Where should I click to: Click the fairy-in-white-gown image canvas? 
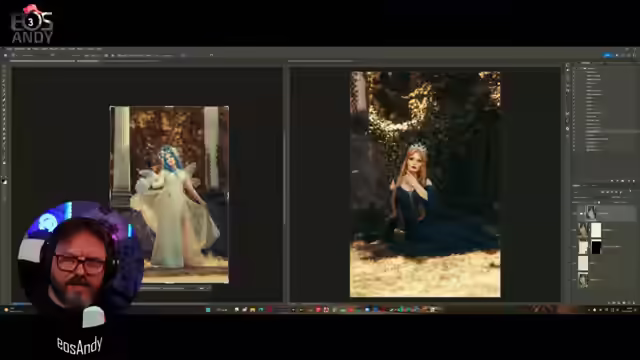coord(169,194)
